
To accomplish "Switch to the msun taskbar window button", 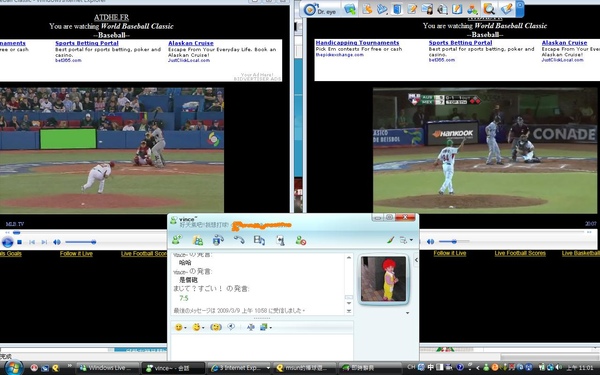I will coord(305,368).
